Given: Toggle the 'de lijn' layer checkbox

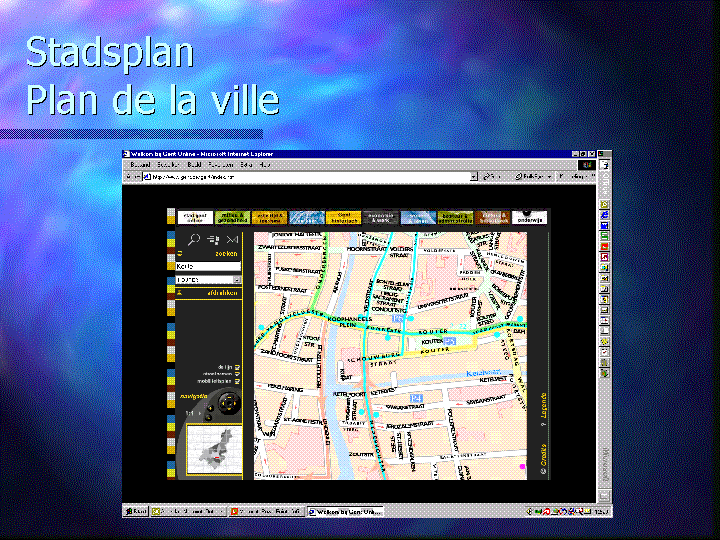Looking at the screenshot, I should click(x=236, y=366).
